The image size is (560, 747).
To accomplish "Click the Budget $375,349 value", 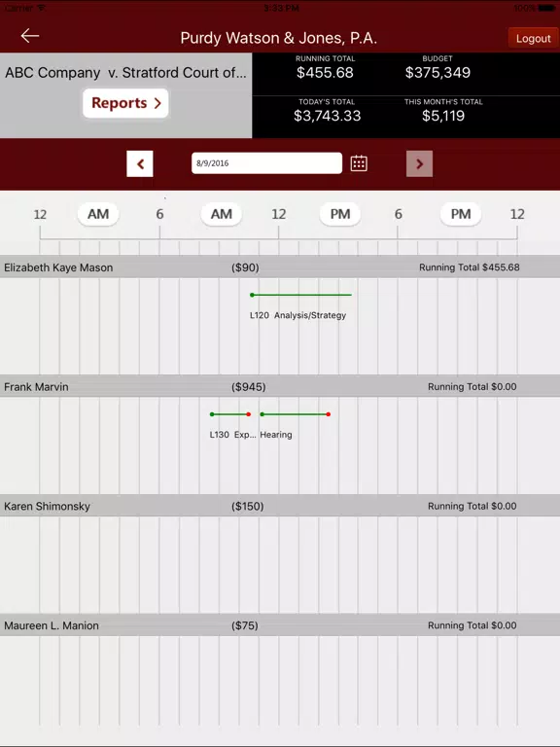I will click(437, 72).
